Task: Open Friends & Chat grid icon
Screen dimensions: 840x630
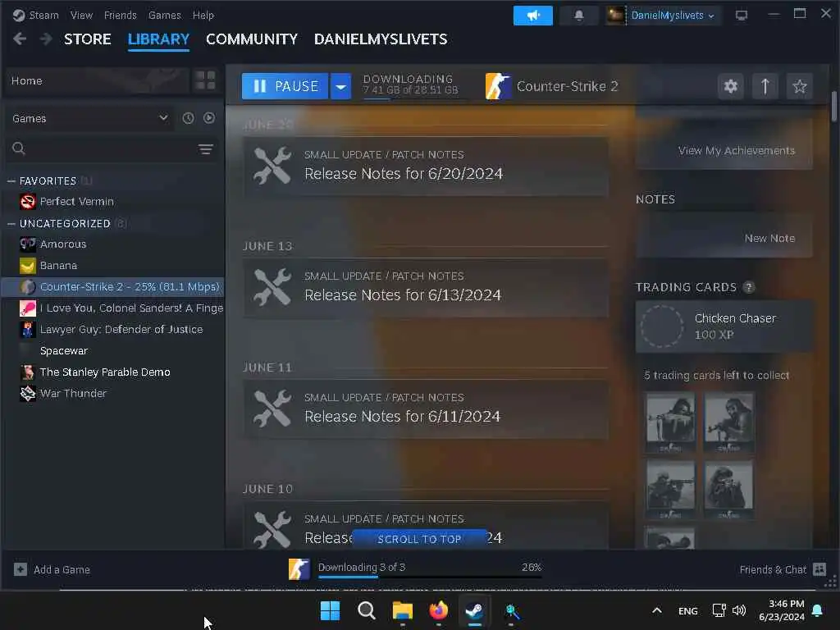Action: [819, 569]
